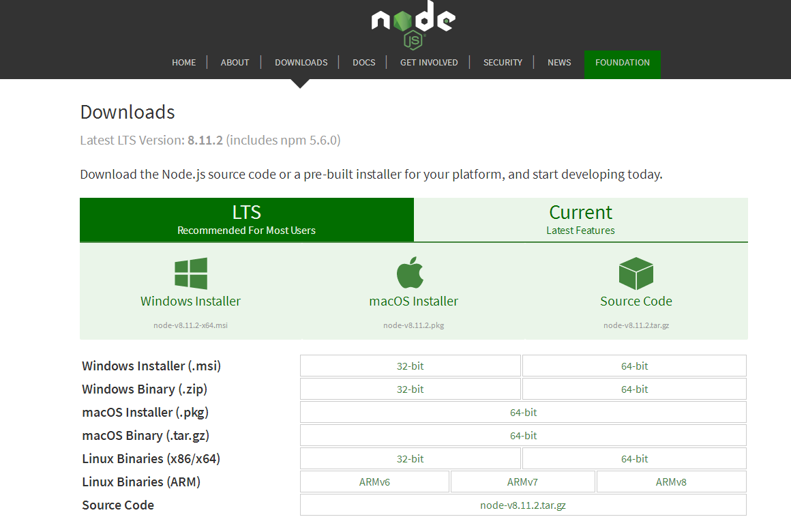Click the Windows Installer link text

191,301
